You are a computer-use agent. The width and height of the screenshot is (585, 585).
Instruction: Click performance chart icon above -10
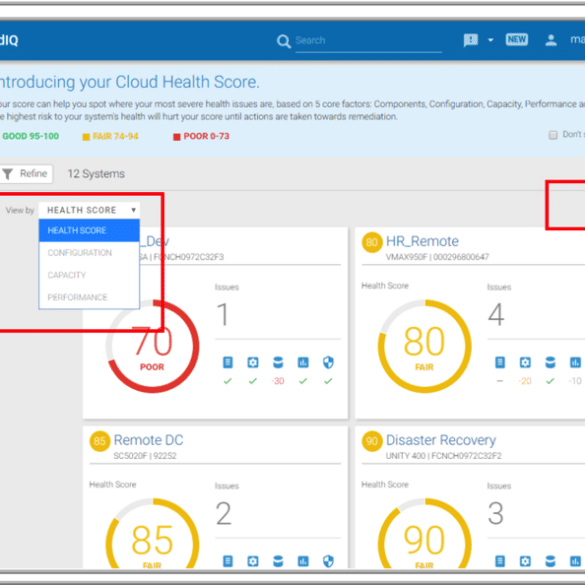point(575,362)
